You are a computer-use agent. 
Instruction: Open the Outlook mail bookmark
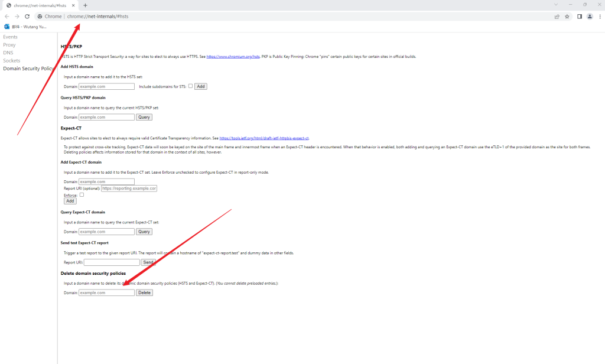26,27
